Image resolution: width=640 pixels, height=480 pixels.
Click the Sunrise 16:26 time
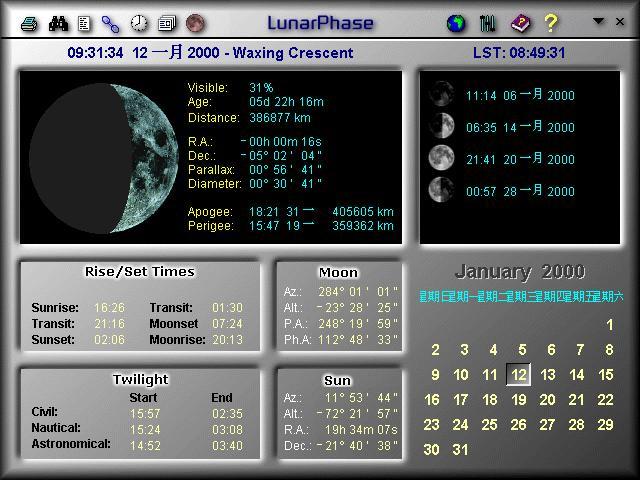(109, 308)
